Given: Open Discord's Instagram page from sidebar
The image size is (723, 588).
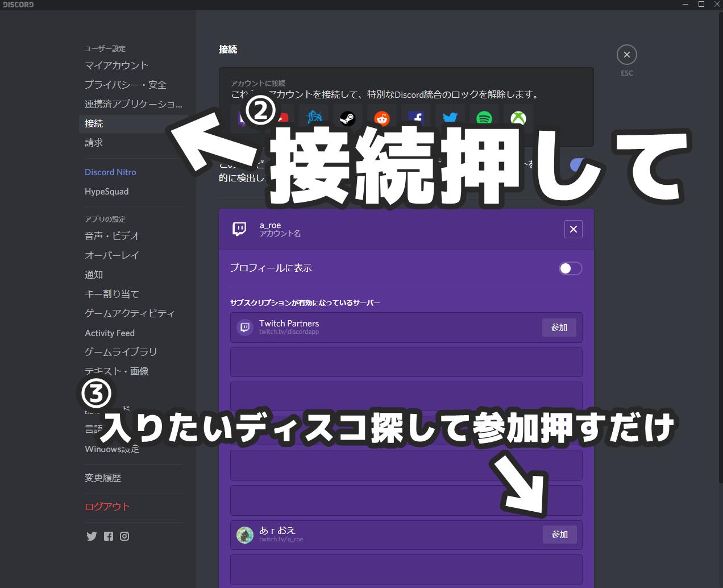Looking at the screenshot, I should pos(124,536).
